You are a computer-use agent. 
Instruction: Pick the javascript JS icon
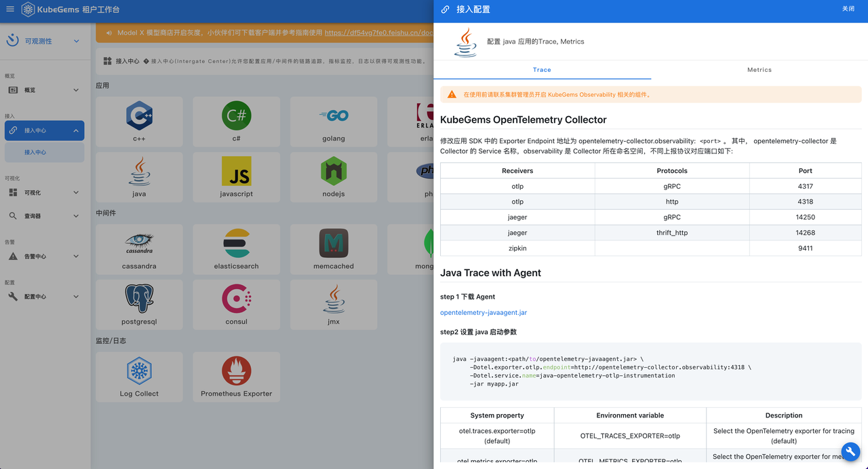237,171
